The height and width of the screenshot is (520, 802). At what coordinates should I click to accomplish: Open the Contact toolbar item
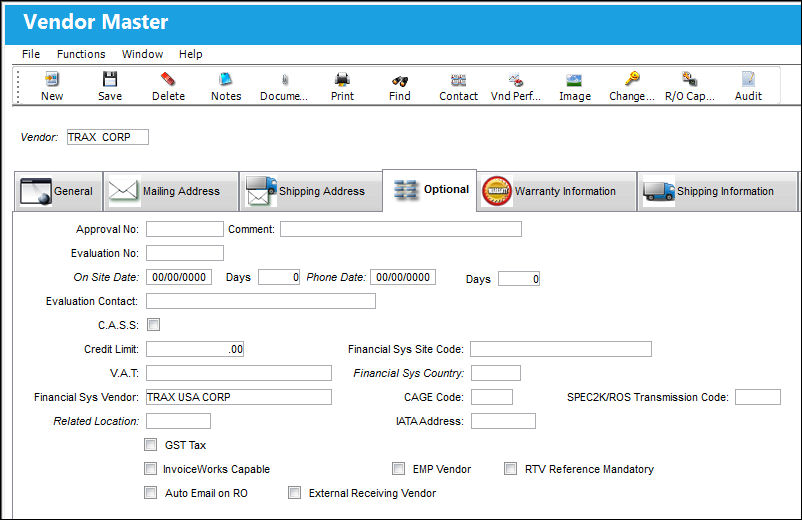click(458, 86)
